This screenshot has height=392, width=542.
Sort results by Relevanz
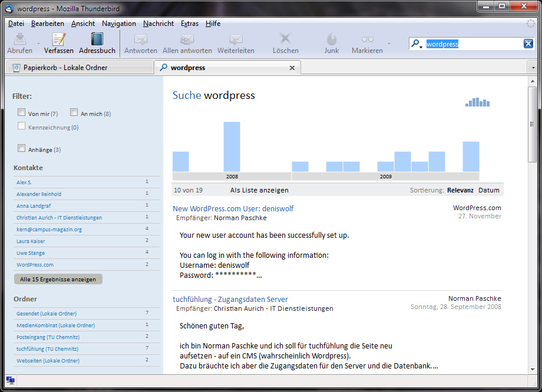pos(460,190)
